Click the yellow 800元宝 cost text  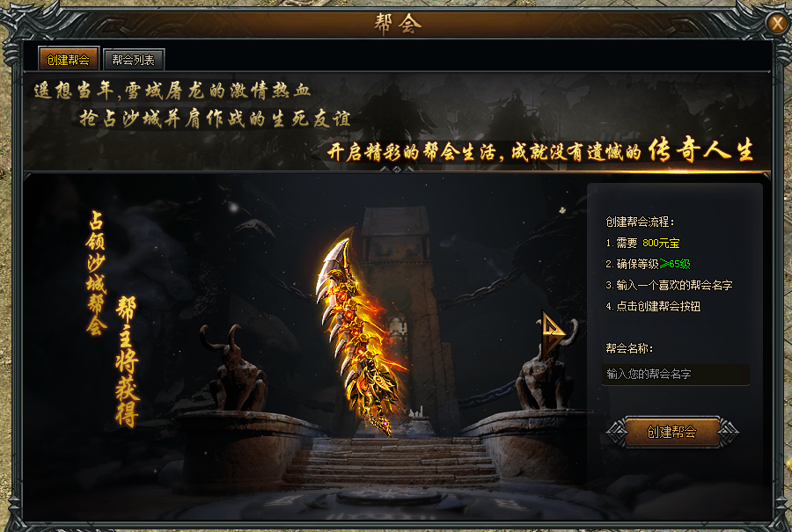(661, 244)
